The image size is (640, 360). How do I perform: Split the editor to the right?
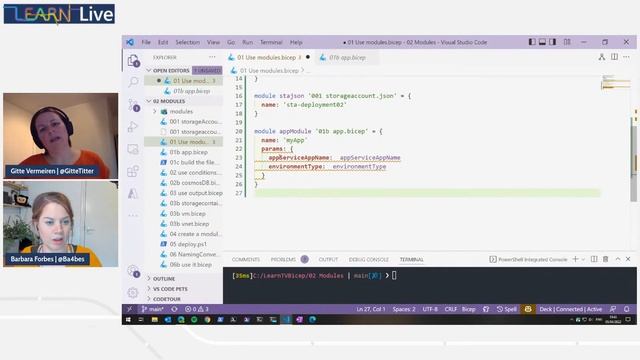point(614,57)
